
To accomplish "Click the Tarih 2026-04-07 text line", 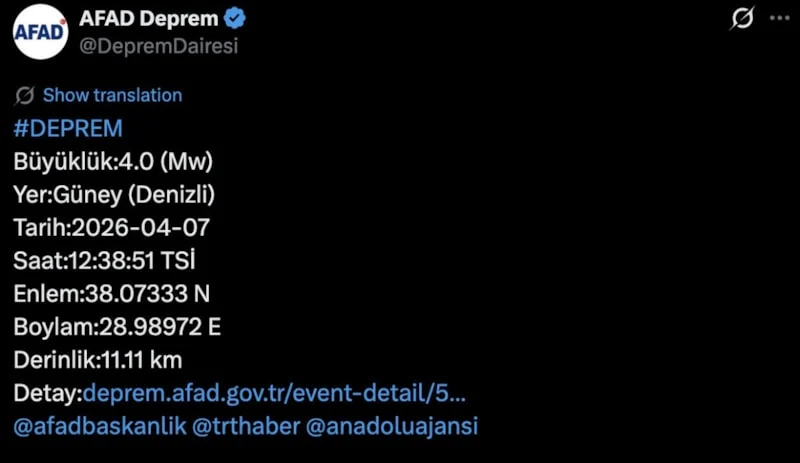I will 112,227.
